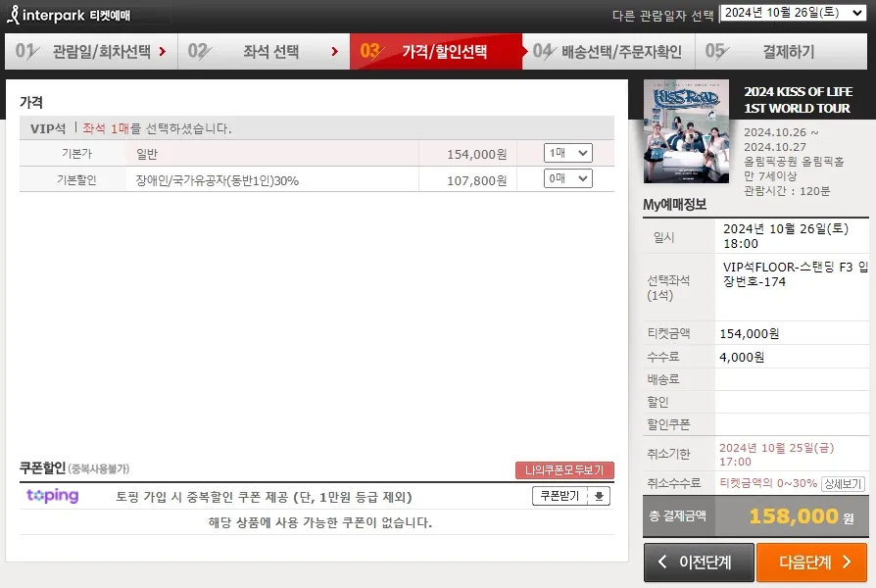Go back with the 이전단계 button
The width and height of the screenshot is (876, 588).
tap(699, 563)
